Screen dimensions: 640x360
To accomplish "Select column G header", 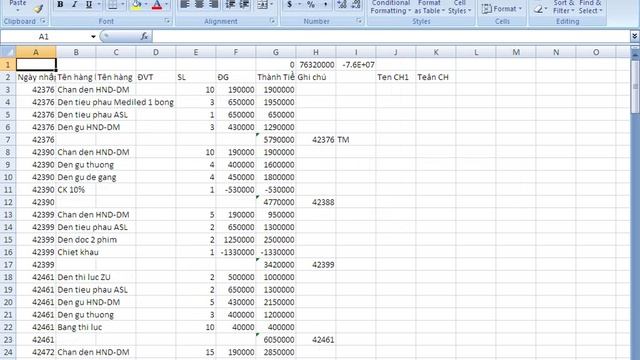I will [276, 52].
